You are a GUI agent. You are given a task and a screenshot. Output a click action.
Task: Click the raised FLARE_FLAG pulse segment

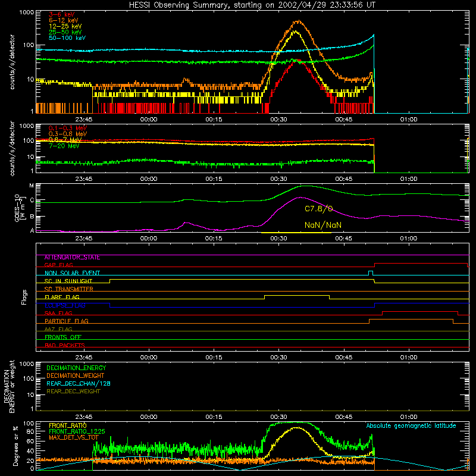tap(297, 295)
